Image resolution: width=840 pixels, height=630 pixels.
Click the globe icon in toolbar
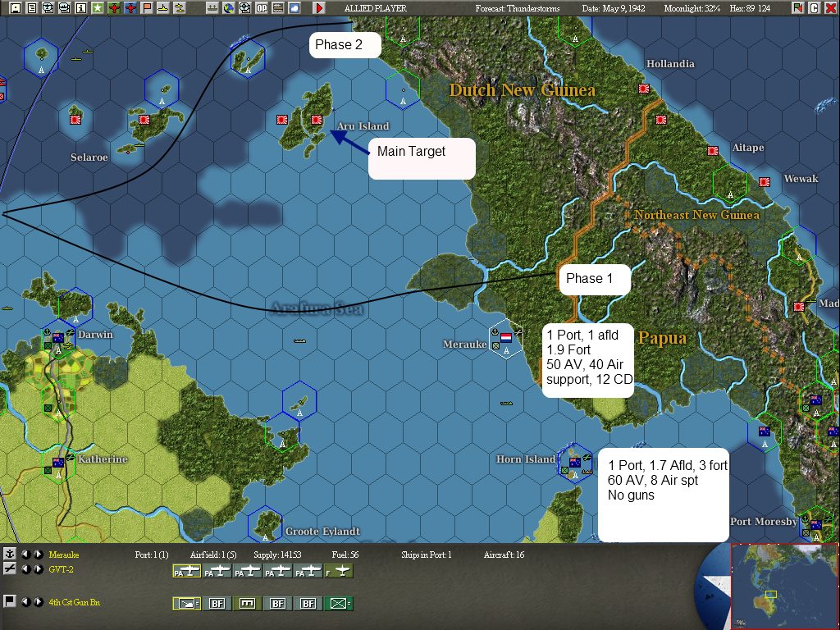click(228, 8)
